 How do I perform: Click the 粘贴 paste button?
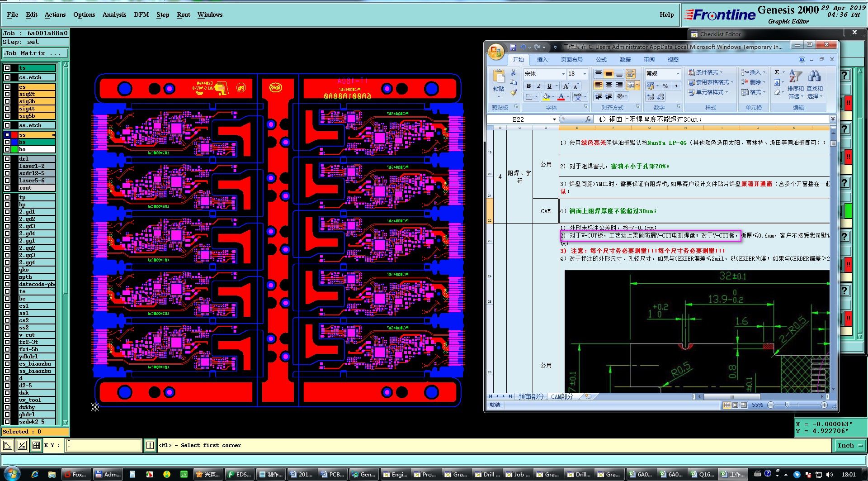[x=499, y=83]
